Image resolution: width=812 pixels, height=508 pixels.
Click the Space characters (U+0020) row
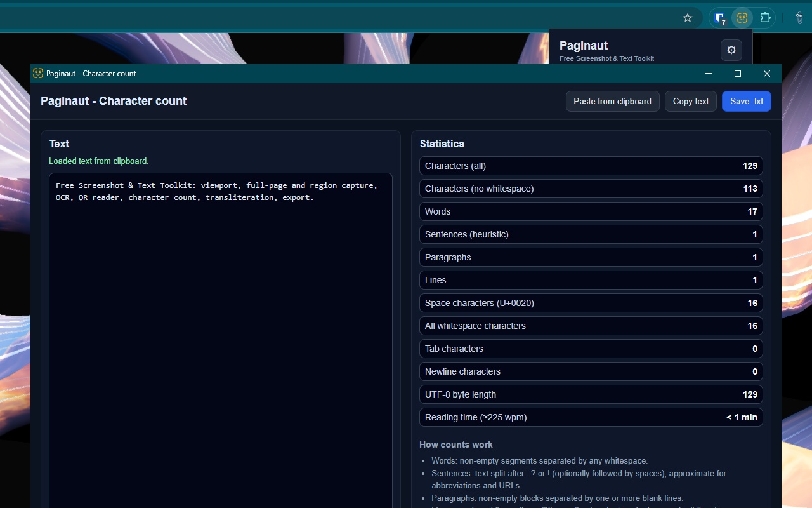(591, 303)
